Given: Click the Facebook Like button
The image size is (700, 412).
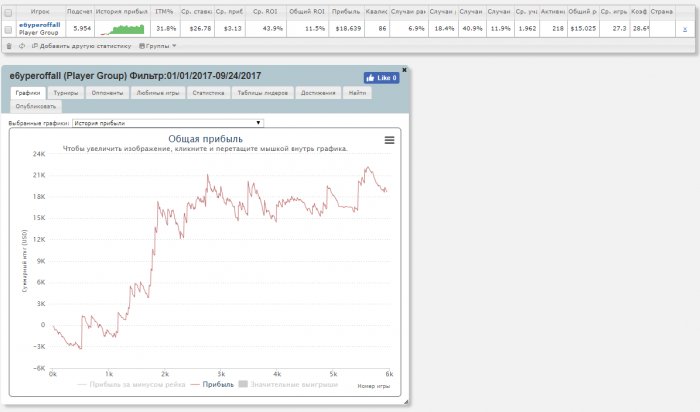Looking at the screenshot, I should 381,78.
